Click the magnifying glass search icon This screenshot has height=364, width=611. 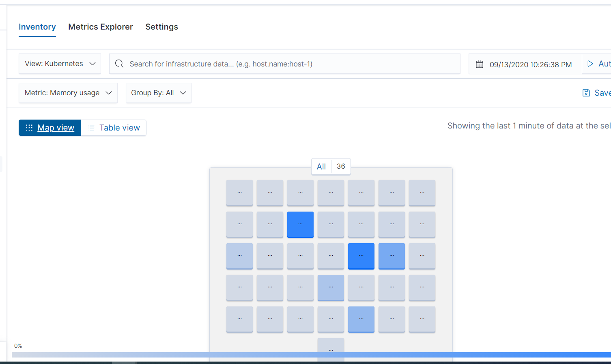tap(119, 64)
